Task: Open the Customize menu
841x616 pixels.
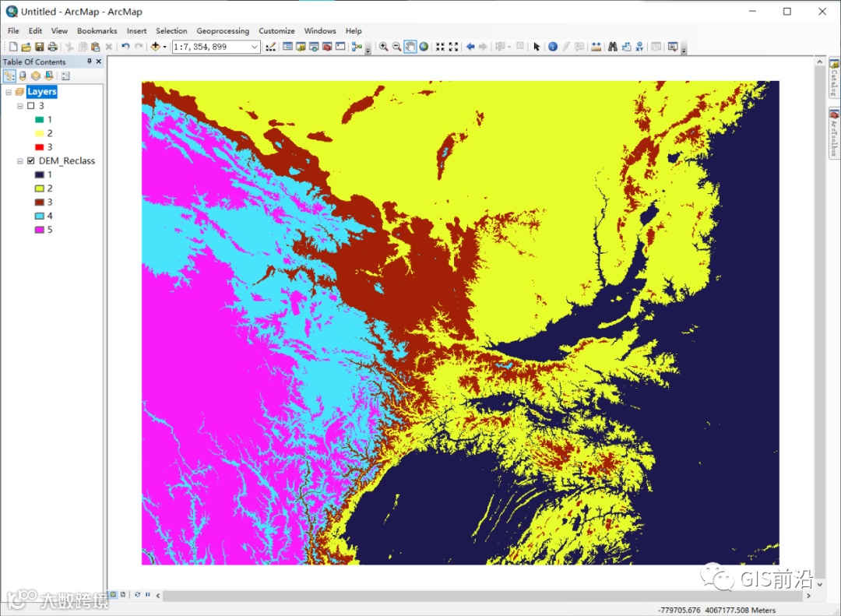Action: (276, 30)
